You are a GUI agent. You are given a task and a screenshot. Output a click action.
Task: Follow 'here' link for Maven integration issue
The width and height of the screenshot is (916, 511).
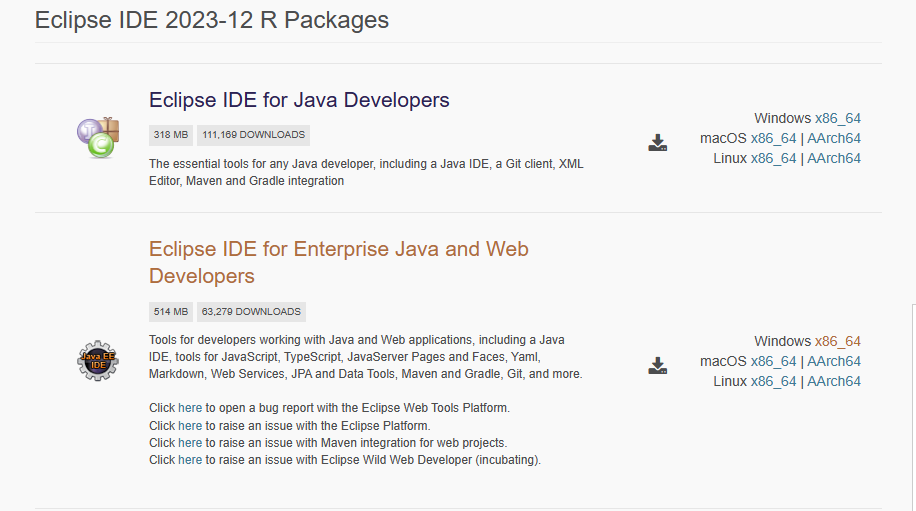pos(190,442)
